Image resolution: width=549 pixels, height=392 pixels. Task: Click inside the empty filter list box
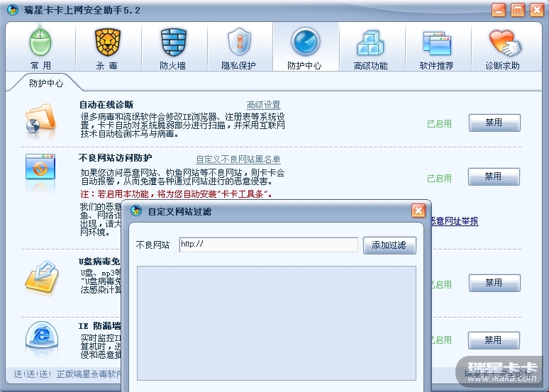tap(276, 323)
